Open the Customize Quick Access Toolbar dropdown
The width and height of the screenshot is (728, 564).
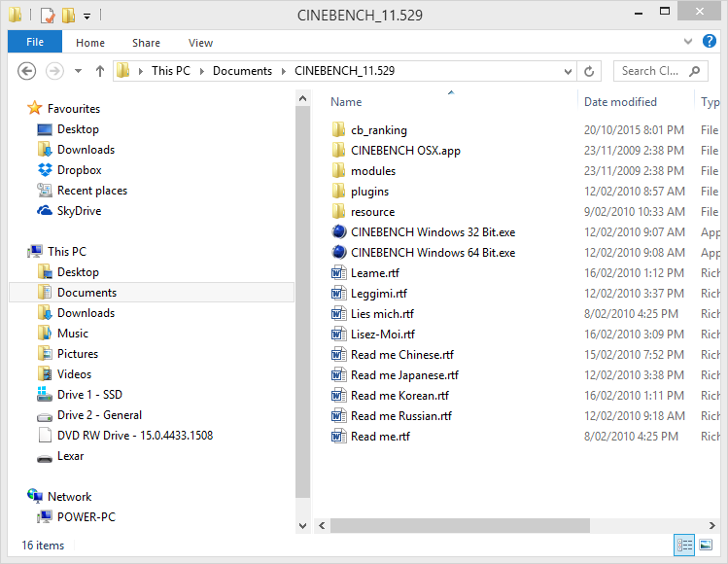point(87,17)
